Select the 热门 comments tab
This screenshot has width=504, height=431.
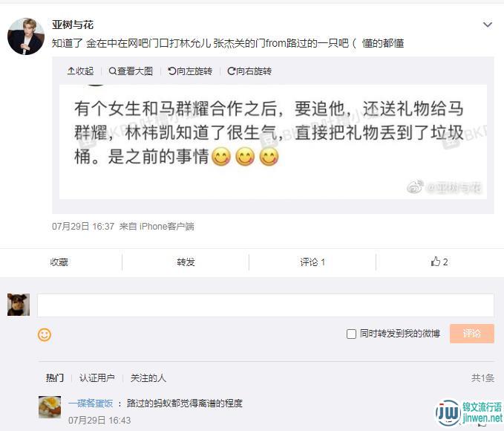[x=55, y=377]
